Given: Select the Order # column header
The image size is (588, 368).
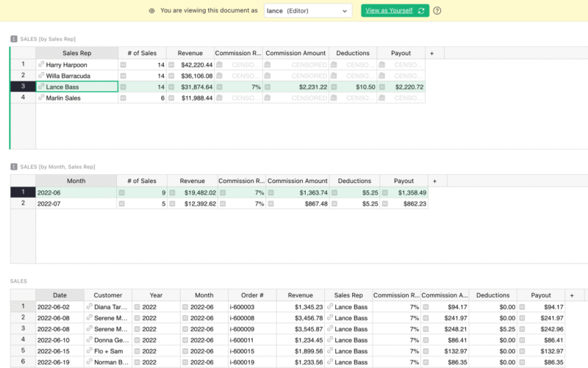Looking at the screenshot, I should tap(252, 295).
